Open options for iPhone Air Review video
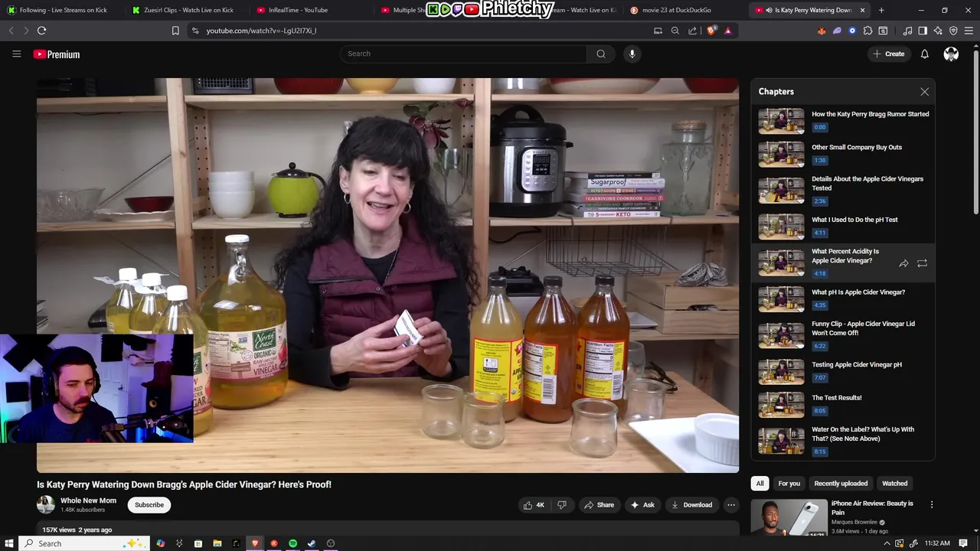This screenshot has height=551, width=980. pos(931,504)
